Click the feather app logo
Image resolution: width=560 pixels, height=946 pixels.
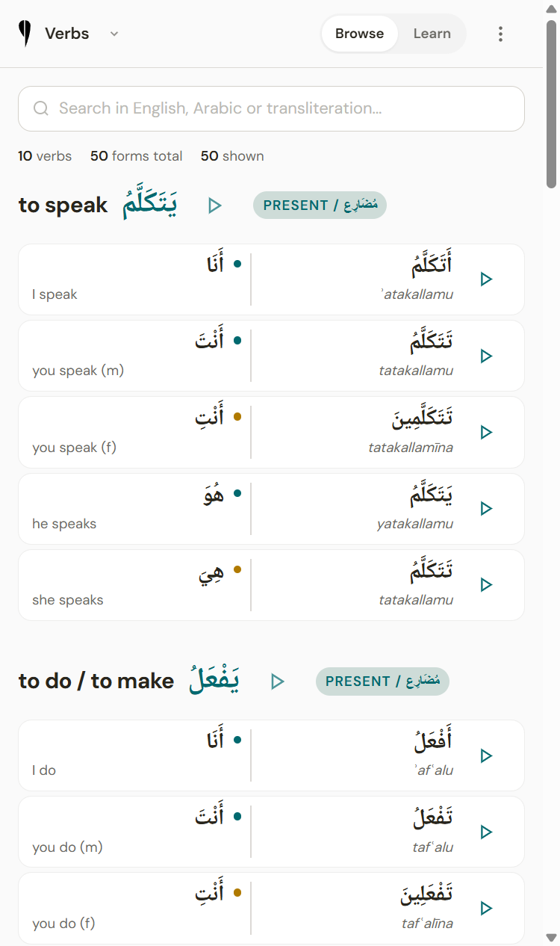[25, 34]
